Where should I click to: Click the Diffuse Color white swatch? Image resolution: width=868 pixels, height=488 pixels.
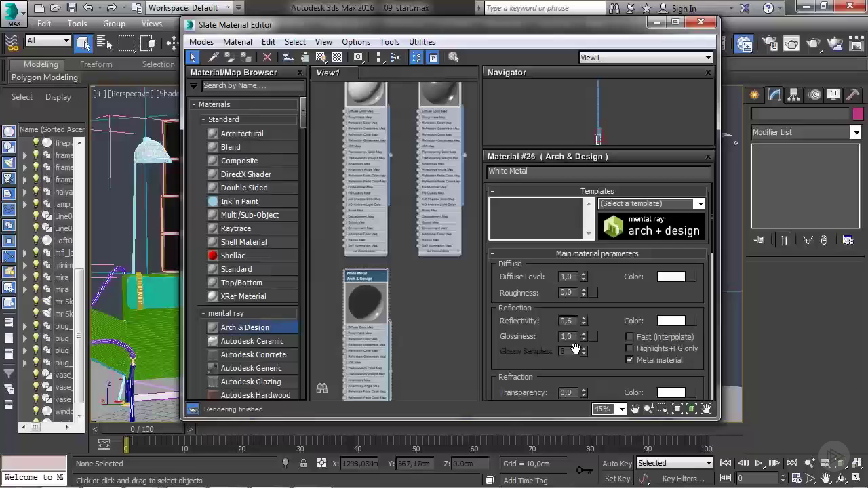point(671,277)
